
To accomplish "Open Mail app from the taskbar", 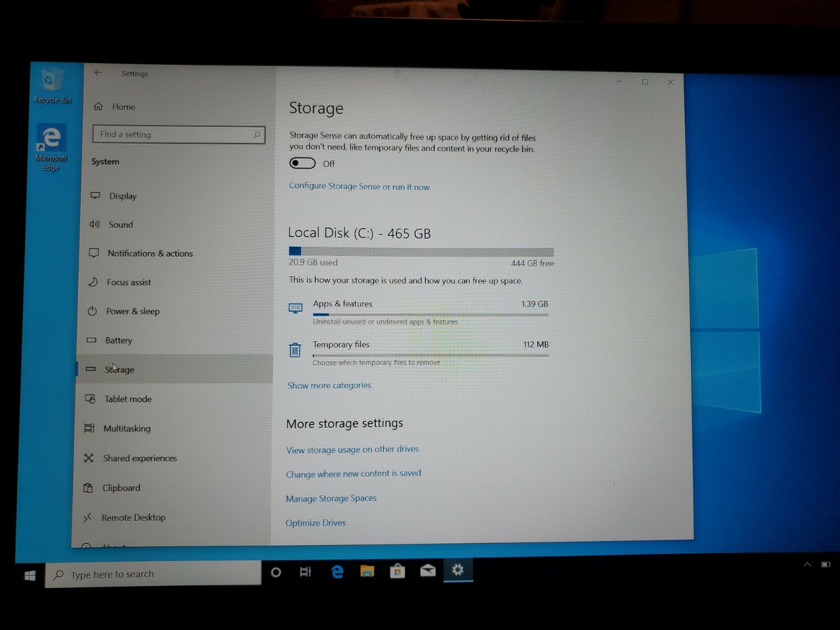I will point(428,570).
